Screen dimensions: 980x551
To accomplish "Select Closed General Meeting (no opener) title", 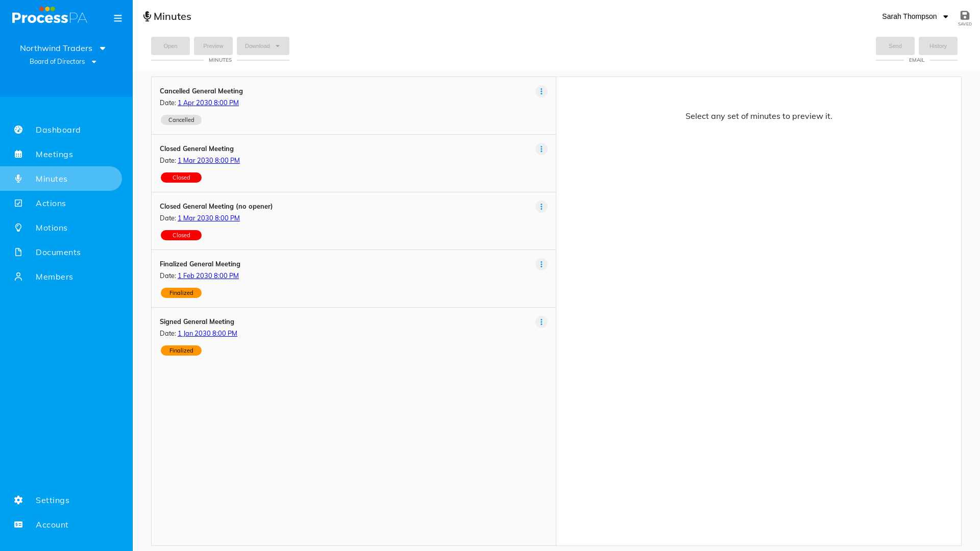I will tap(216, 206).
